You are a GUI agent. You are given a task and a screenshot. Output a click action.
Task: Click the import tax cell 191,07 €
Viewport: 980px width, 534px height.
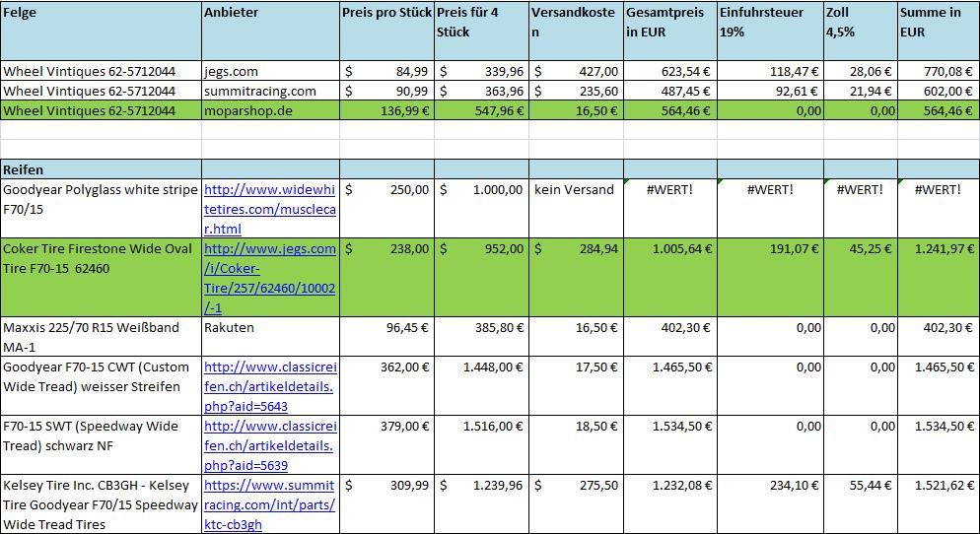770,278
